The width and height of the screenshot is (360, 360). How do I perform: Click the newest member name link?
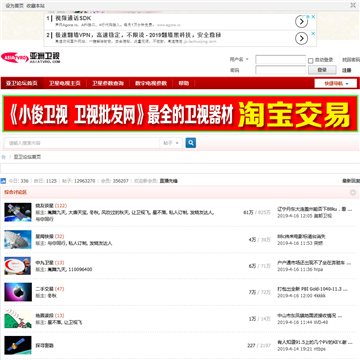pos(169,181)
